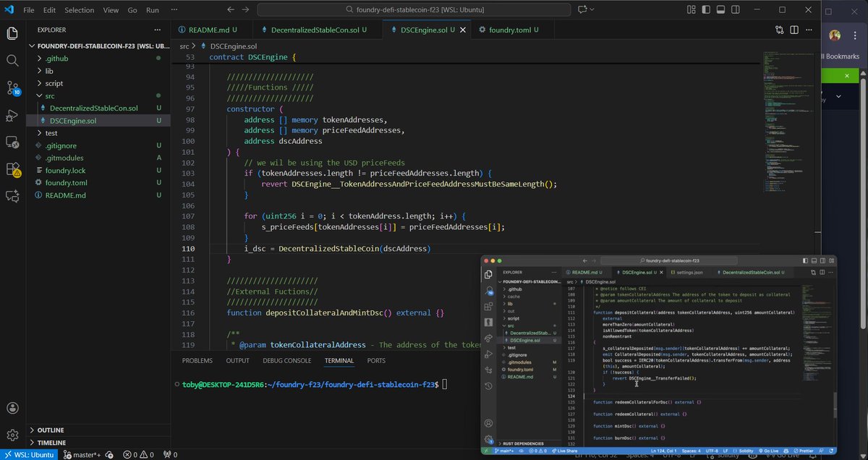Open the Search view in the activity bar
This screenshot has width=868, height=460.
coord(12,61)
